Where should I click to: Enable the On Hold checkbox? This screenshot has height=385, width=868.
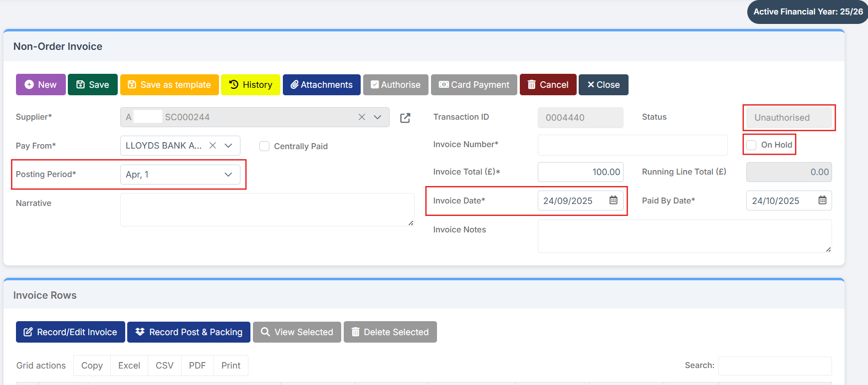(x=751, y=145)
